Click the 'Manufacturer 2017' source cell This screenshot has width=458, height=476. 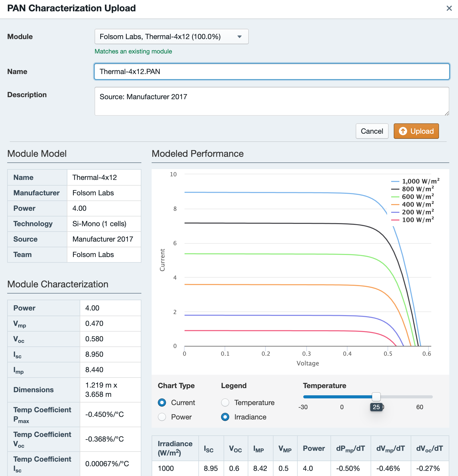pos(104,239)
